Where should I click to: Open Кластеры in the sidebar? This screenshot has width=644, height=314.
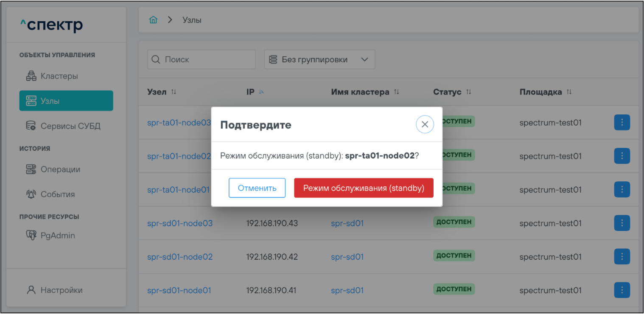[x=59, y=76]
